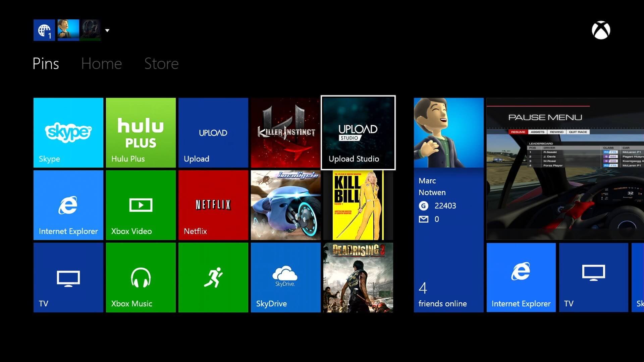Launch Netflix
This screenshot has width=644, height=362.
(x=213, y=205)
